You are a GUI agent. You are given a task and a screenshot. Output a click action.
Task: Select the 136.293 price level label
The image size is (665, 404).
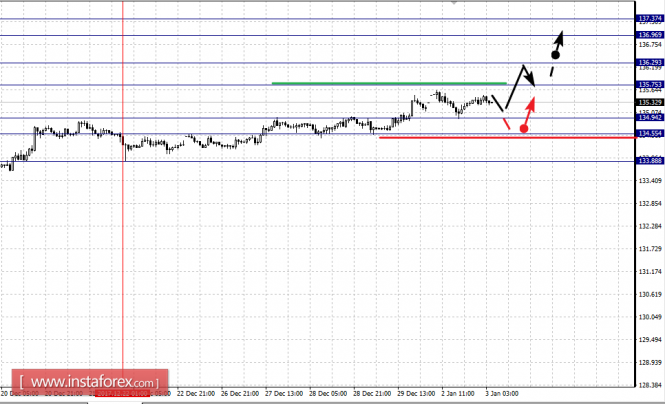point(650,63)
